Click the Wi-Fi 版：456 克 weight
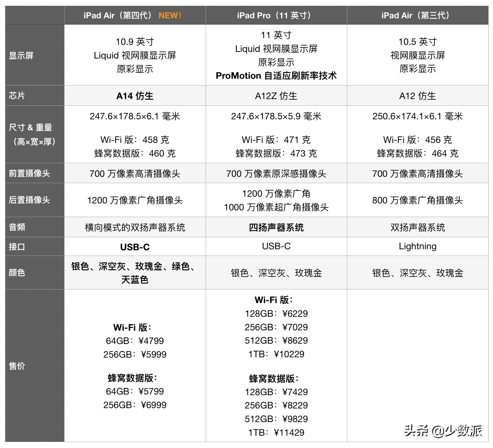Screen dimensions: 493x448 coord(417,140)
